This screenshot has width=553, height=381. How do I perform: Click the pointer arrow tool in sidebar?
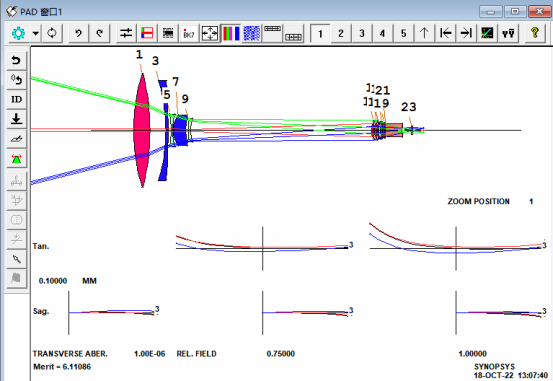tap(16, 259)
